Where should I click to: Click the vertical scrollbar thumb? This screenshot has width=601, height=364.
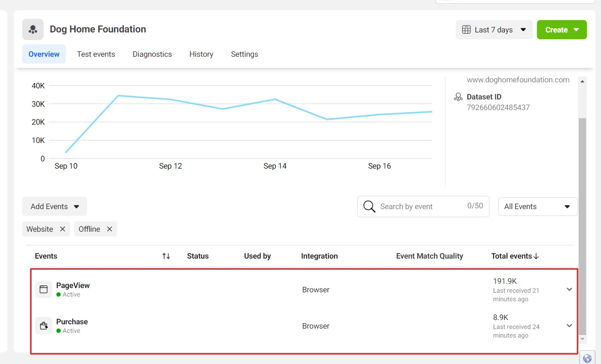(x=582, y=226)
